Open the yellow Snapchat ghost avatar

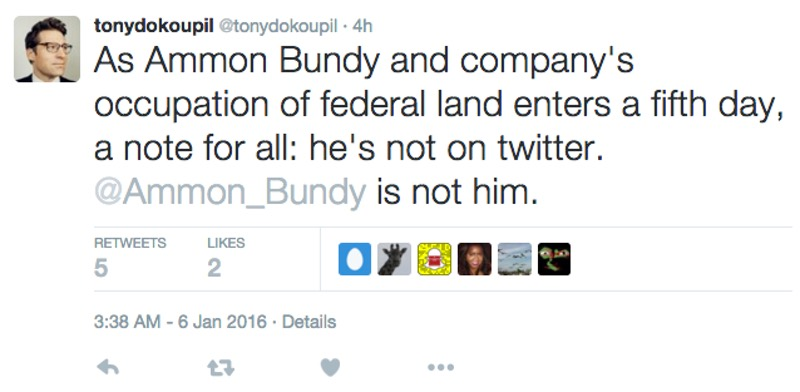[x=434, y=259]
